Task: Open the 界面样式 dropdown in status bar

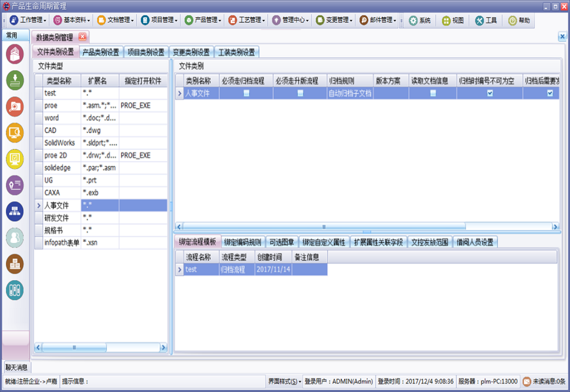Action: 285,381
